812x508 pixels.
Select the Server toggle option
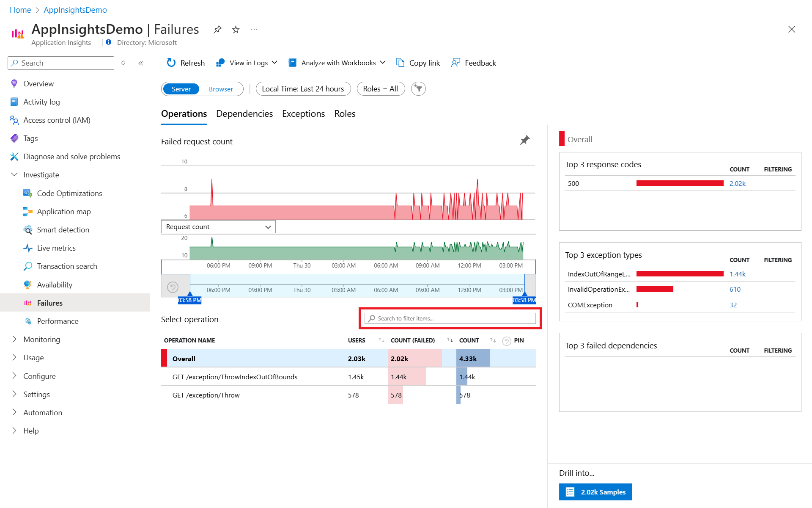point(181,89)
